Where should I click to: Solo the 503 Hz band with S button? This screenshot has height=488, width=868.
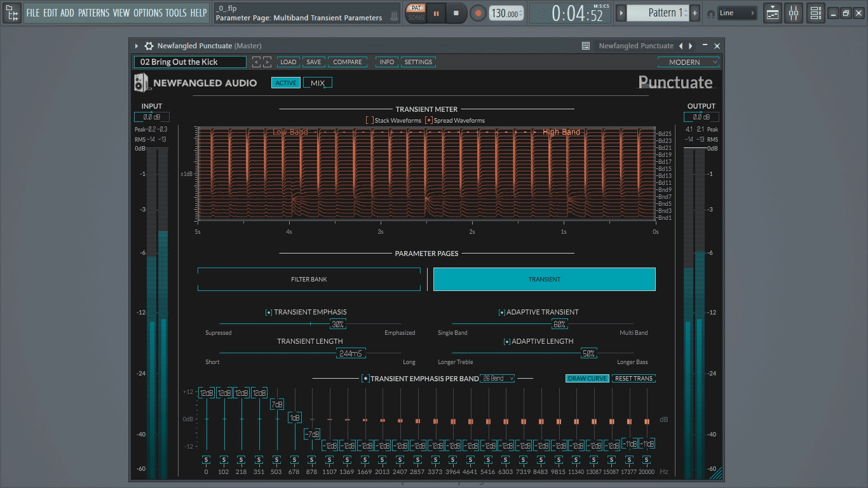pos(276,460)
